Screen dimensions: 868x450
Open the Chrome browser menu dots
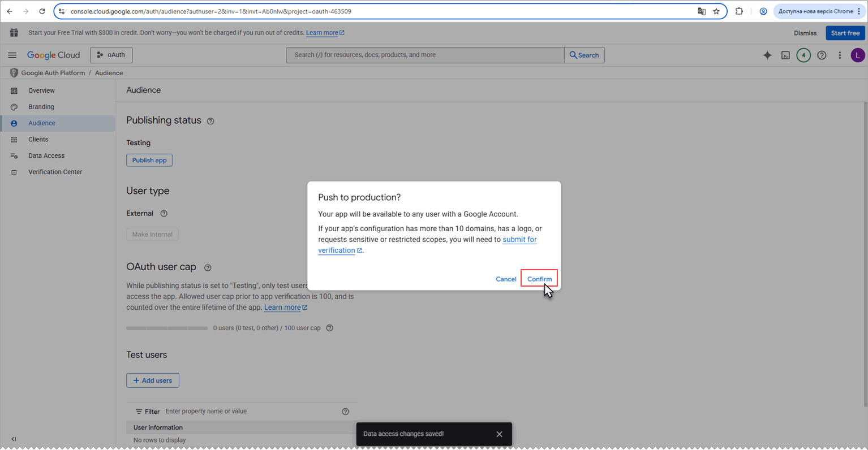(859, 11)
